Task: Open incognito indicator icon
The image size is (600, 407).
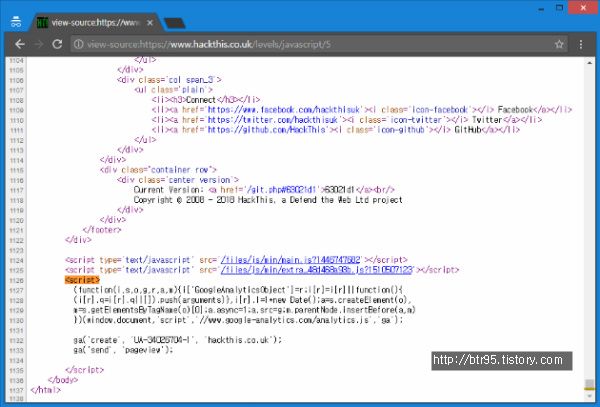Action: pyautogui.click(x=16, y=22)
